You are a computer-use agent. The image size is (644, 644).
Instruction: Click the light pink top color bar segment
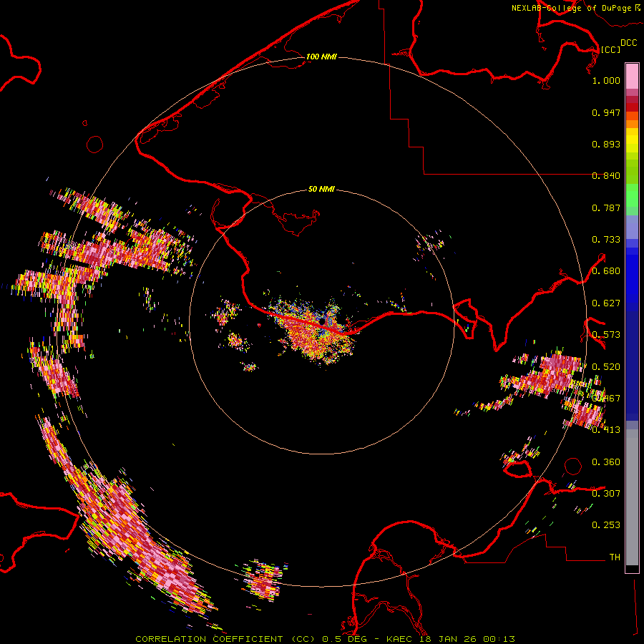click(632, 76)
